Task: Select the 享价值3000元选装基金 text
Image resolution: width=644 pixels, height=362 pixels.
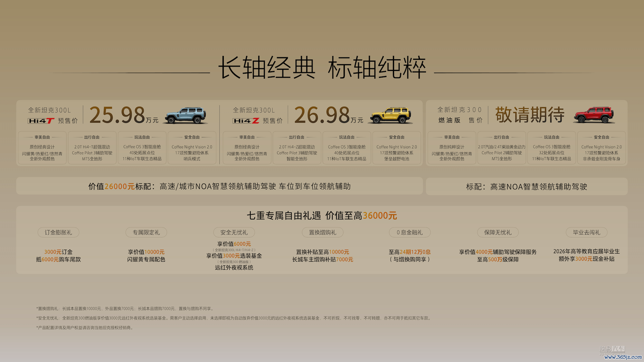Action: (x=234, y=256)
